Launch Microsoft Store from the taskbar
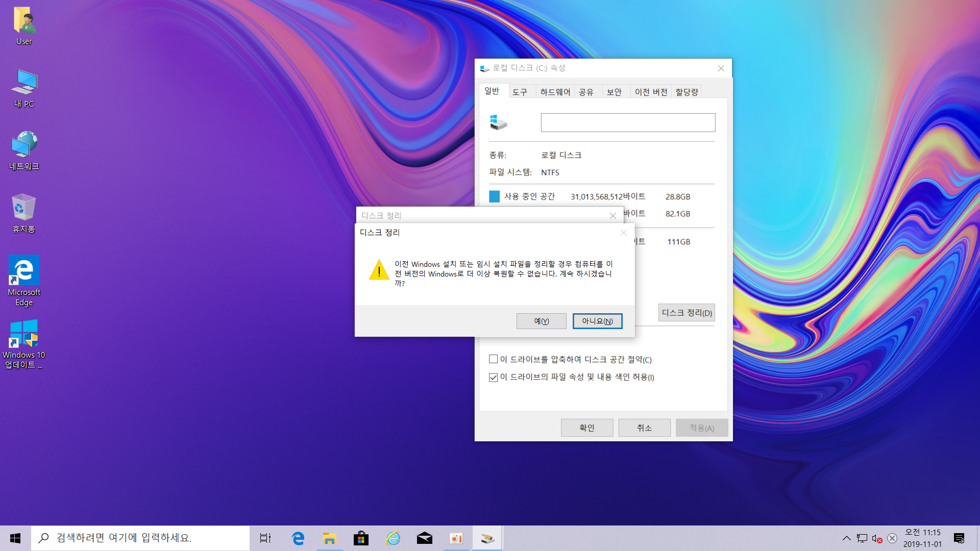 pyautogui.click(x=361, y=538)
